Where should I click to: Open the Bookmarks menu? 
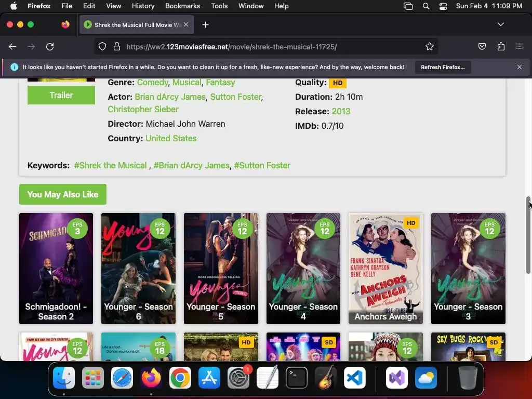pyautogui.click(x=182, y=6)
